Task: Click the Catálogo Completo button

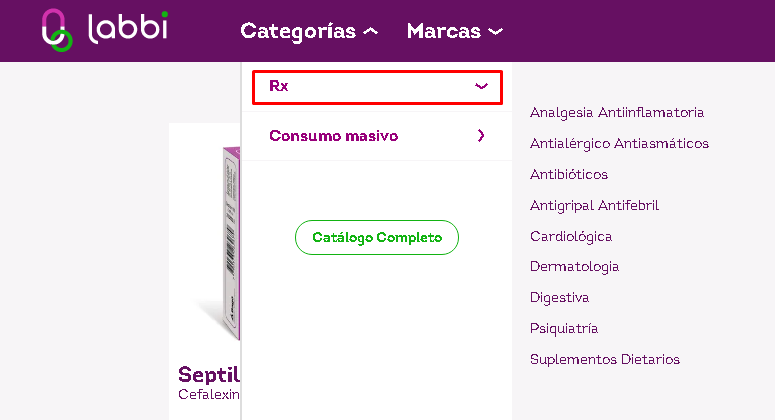Action: tap(376, 238)
